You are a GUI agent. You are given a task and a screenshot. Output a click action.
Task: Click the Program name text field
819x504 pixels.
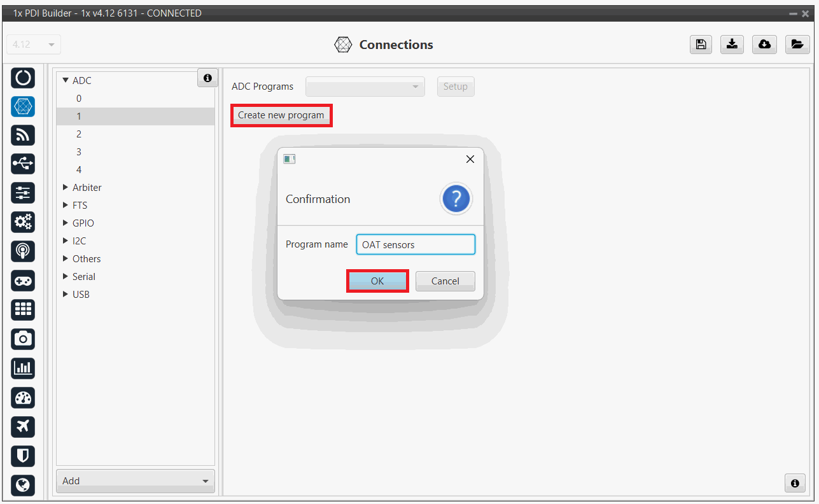(415, 244)
